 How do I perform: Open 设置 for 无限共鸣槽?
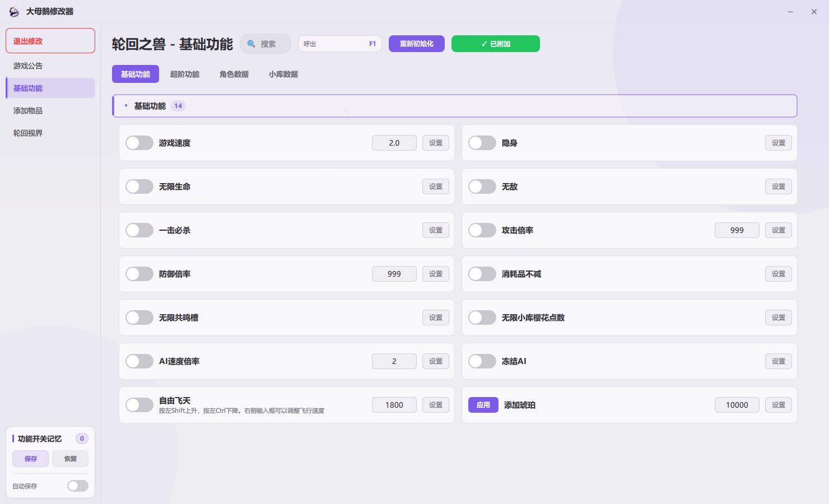point(436,318)
